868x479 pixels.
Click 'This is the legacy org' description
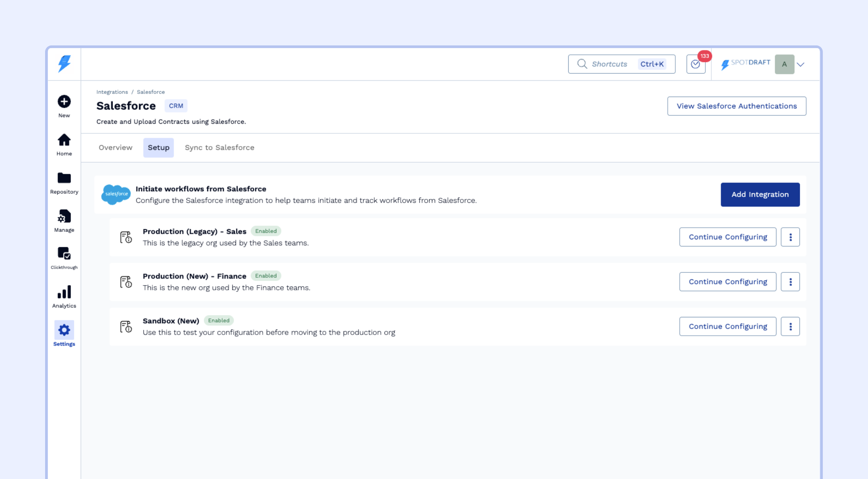[225, 243]
